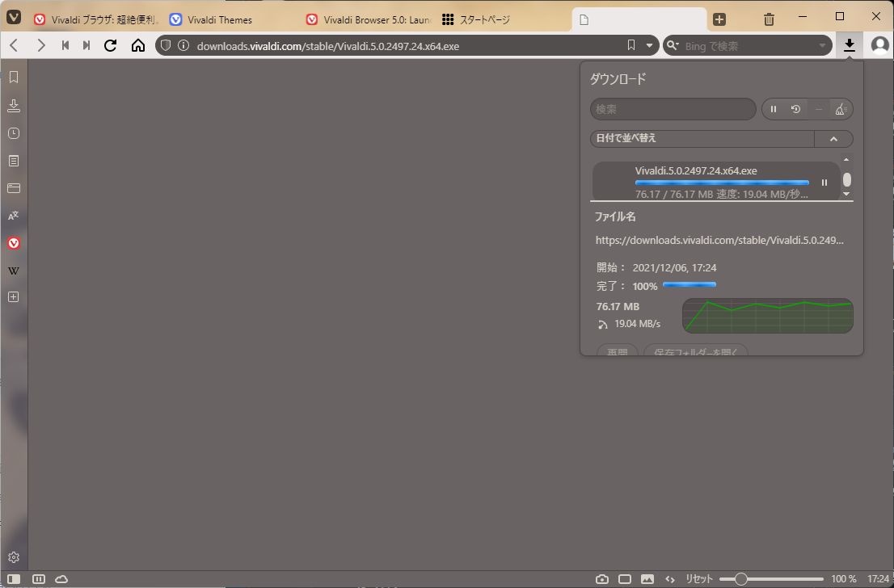Click the 17:24 clock in status bar

tap(878, 579)
